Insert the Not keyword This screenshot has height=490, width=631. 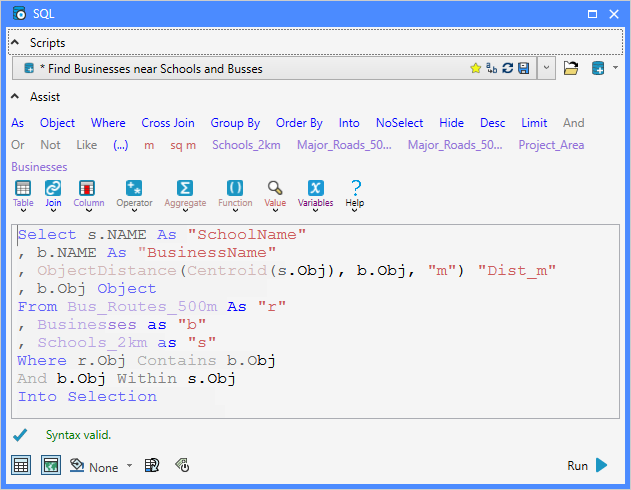tap(50, 145)
